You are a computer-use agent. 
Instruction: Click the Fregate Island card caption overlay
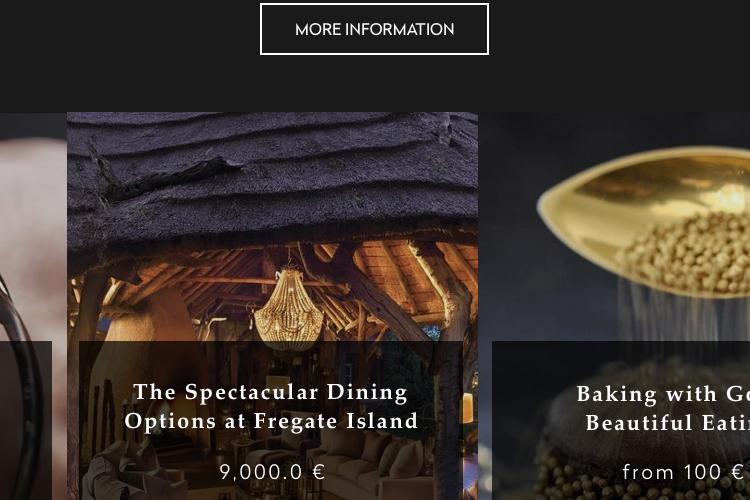271,421
